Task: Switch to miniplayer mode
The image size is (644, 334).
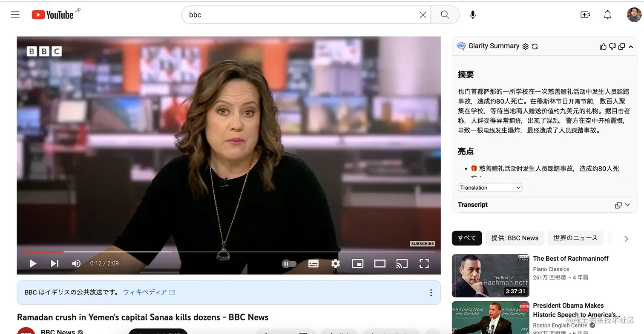Action: click(x=358, y=264)
